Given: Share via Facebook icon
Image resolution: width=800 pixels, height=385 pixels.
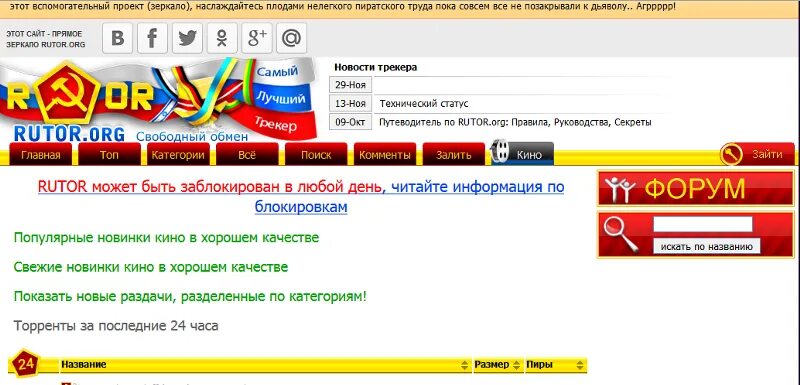Looking at the screenshot, I should (x=152, y=38).
